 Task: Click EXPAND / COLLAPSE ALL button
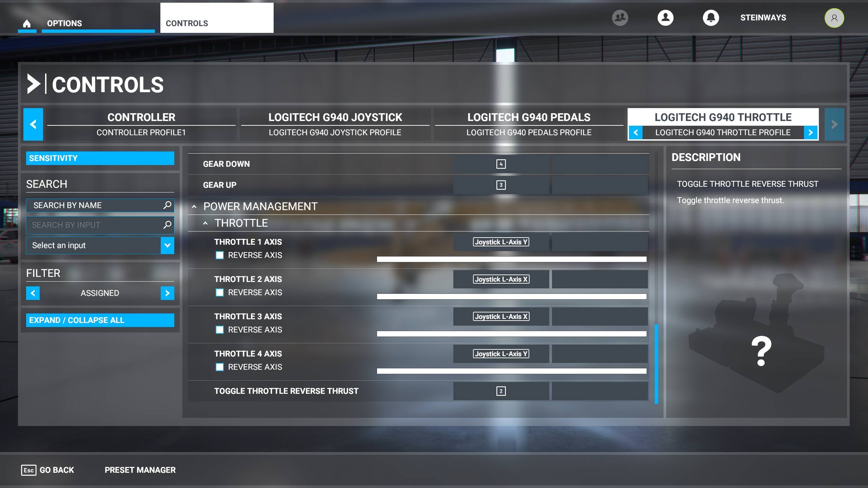(100, 320)
